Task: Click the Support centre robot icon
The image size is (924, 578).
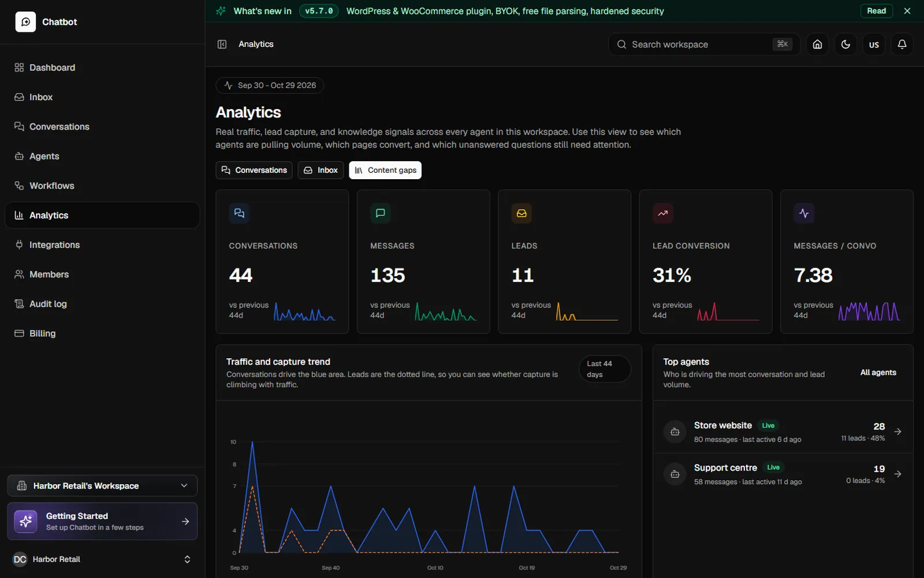Action: pos(675,474)
